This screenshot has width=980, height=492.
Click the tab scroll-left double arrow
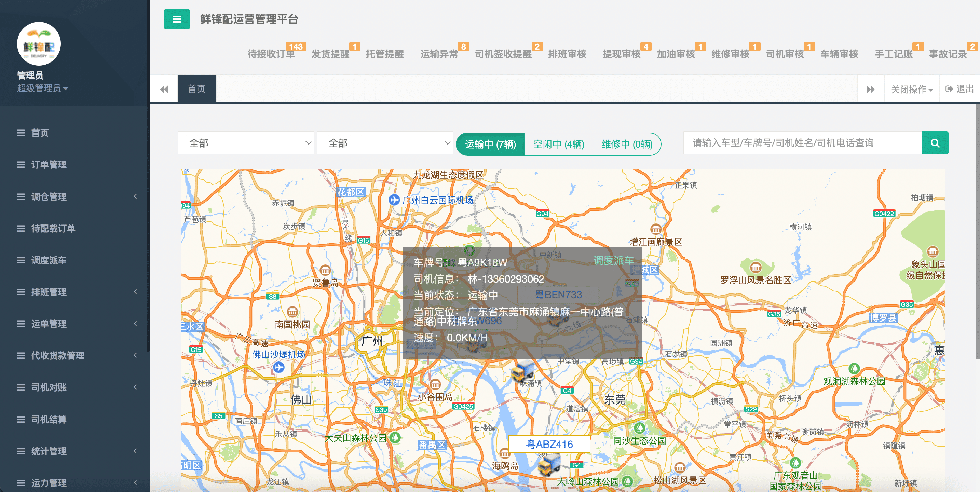point(164,89)
